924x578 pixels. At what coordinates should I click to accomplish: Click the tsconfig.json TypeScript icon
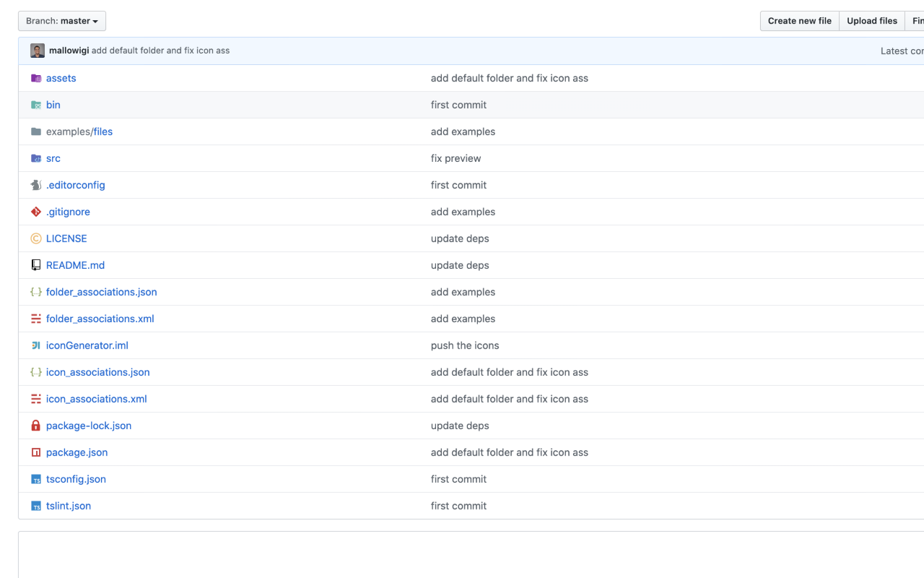[x=36, y=479]
